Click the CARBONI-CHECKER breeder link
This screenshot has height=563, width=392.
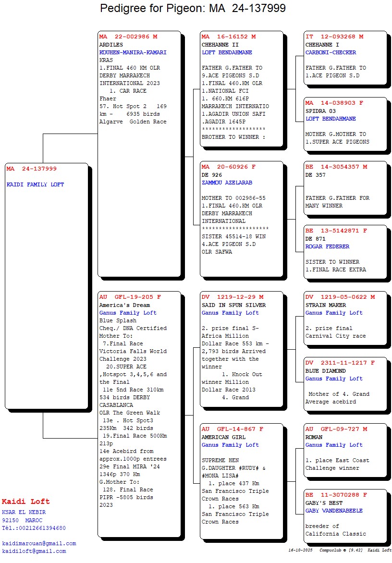point(331,52)
